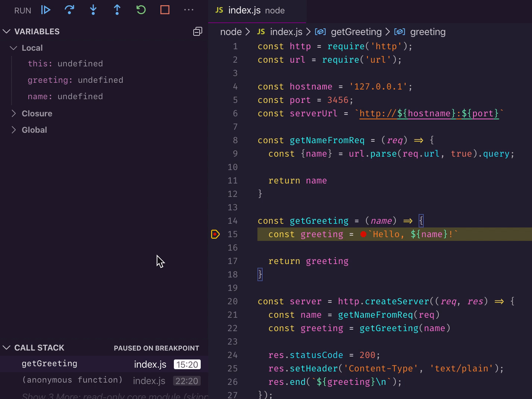Collapse all variables with the panel icon
The width and height of the screenshot is (532, 399).
(198, 32)
